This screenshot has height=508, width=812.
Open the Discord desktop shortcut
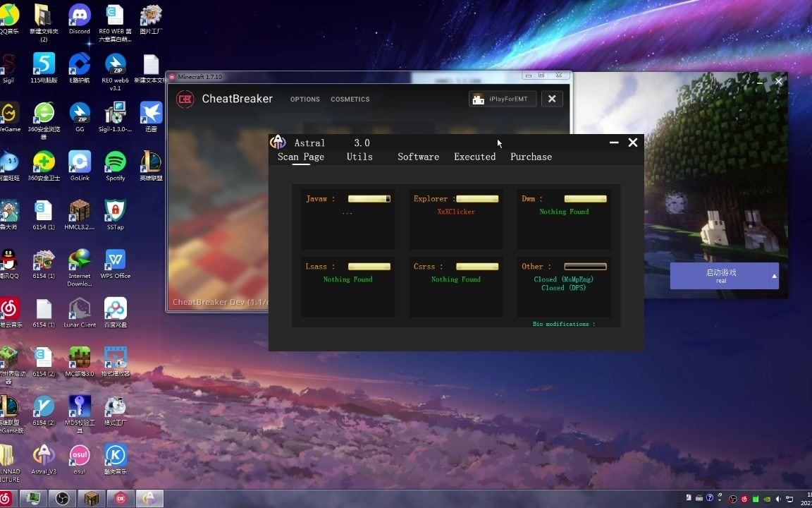pos(79,19)
